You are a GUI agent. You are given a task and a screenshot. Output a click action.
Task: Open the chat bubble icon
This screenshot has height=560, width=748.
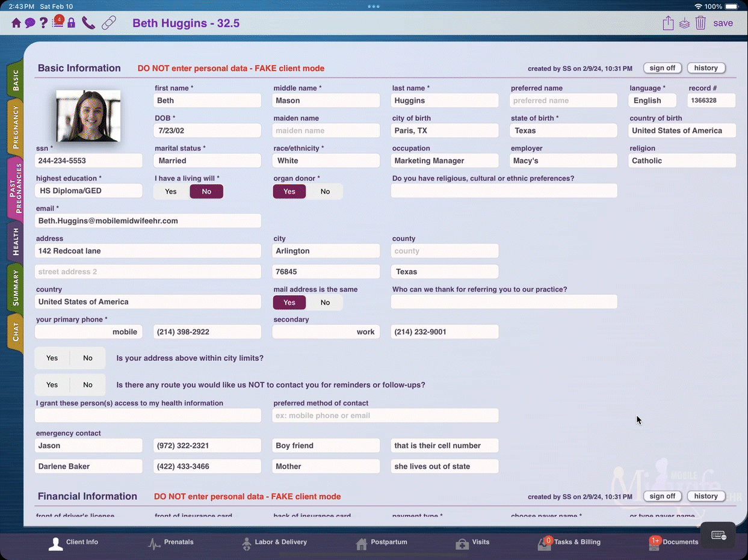point(29,23)
